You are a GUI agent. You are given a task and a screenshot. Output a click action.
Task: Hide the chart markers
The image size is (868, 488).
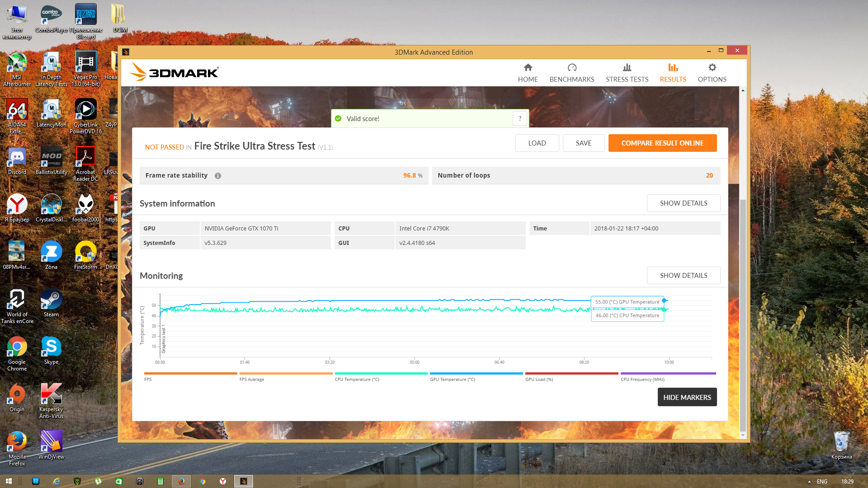coord(687,397)
